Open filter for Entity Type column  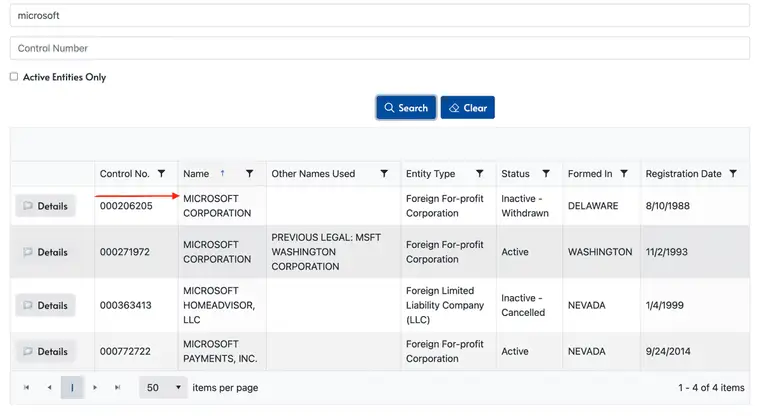[479, 174]
